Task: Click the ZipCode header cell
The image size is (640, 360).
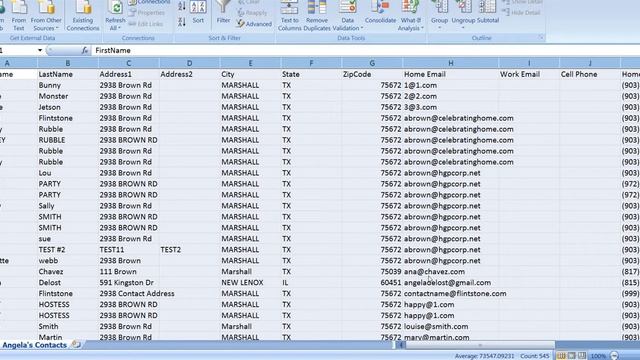Action: (372, 74)
